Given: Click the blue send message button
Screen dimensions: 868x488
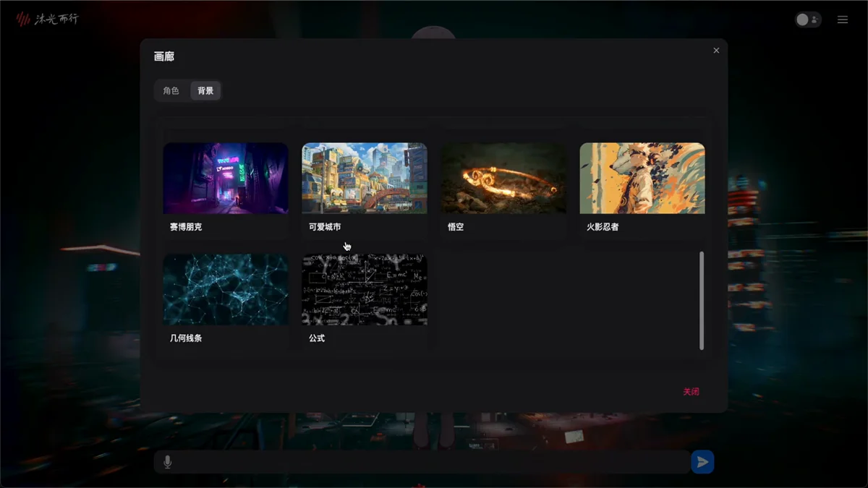Looking at the screenshot, I should pos(702,462).
